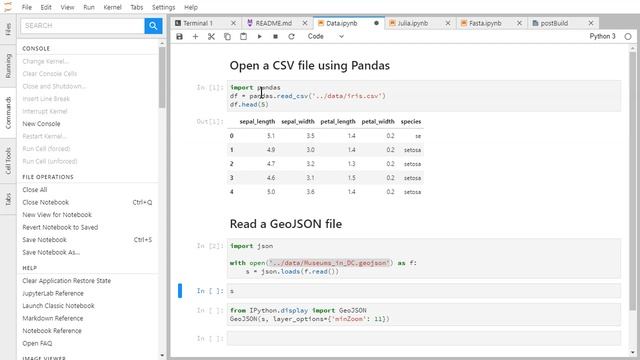Open the Cell Tools sidebar panel
The image size is (640, 360).
8,161
